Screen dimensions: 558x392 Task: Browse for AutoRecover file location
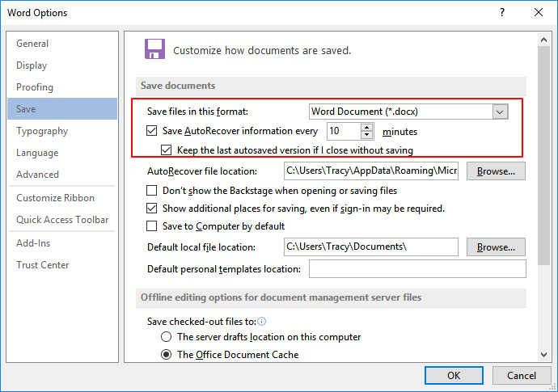pyautogui.click(x=496, y=171)
